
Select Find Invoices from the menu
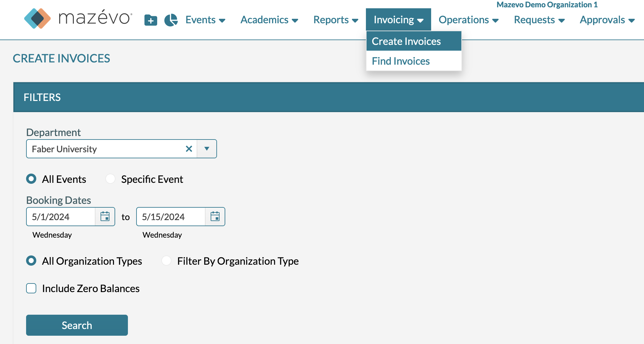click(x=401, y=61)
